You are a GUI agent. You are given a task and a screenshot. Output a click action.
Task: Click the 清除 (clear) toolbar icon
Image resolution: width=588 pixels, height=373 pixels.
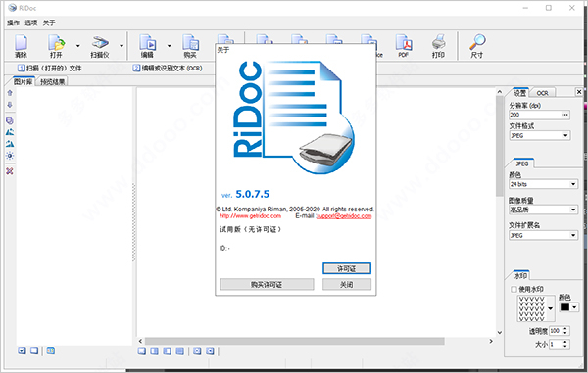pos(21,46)
